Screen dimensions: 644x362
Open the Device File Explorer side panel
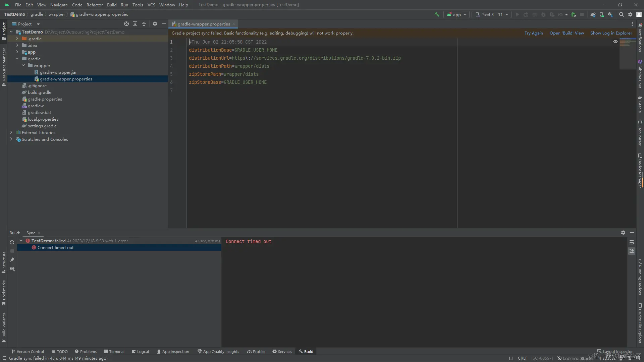point(640,323)
